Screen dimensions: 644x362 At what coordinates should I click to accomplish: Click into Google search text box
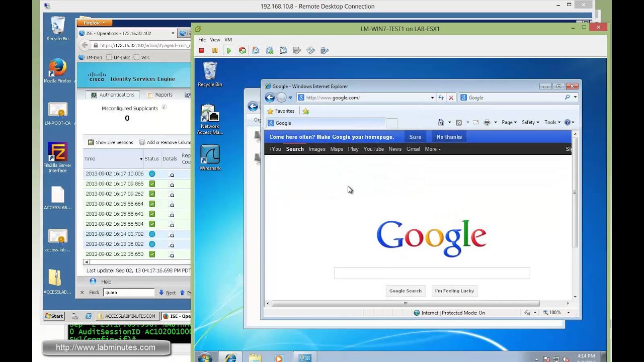(x=432, y=273)
